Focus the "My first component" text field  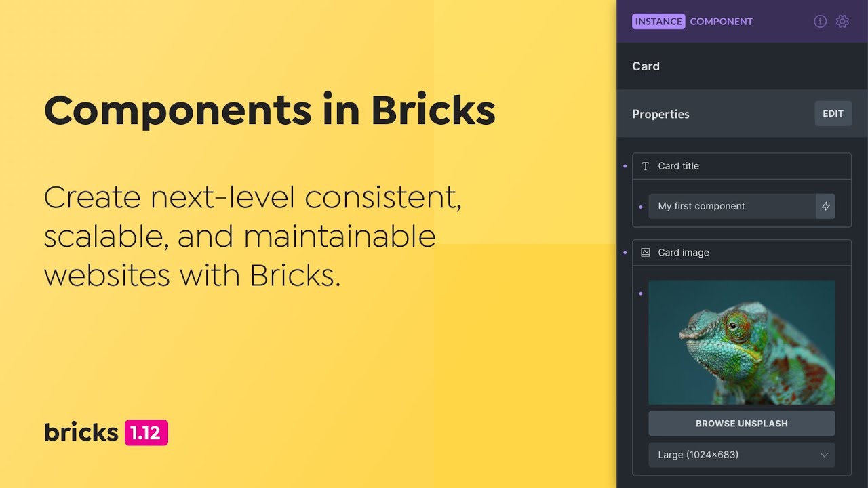point(732,206)
